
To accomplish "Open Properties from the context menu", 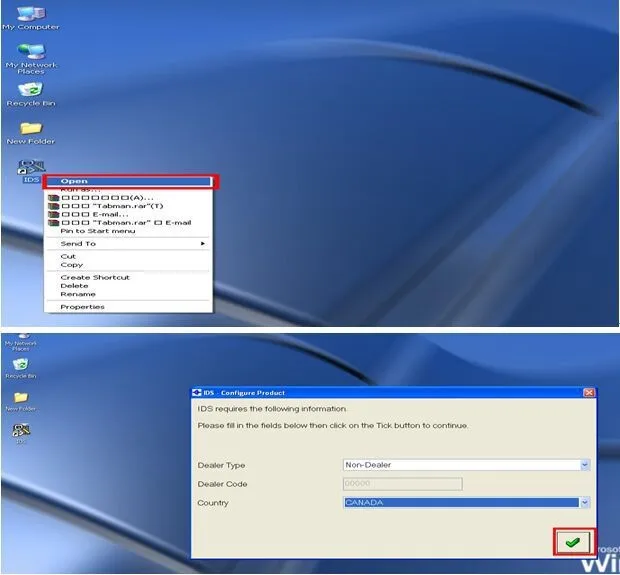I will 129,307.
